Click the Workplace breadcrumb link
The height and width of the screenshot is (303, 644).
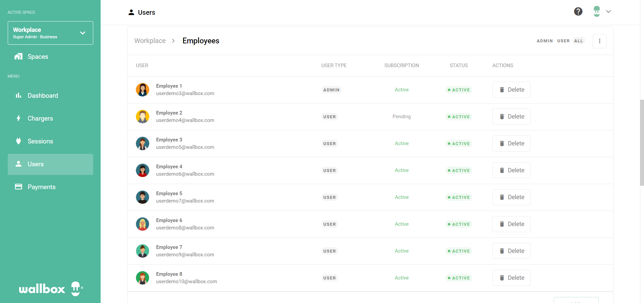pyautogui.click(x=150, y=41)
